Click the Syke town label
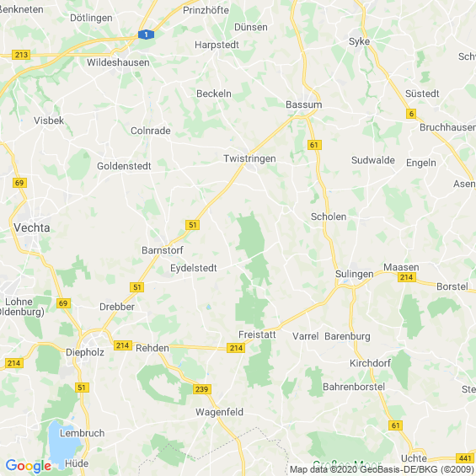The image size is (476, 476). pos(359,41)
